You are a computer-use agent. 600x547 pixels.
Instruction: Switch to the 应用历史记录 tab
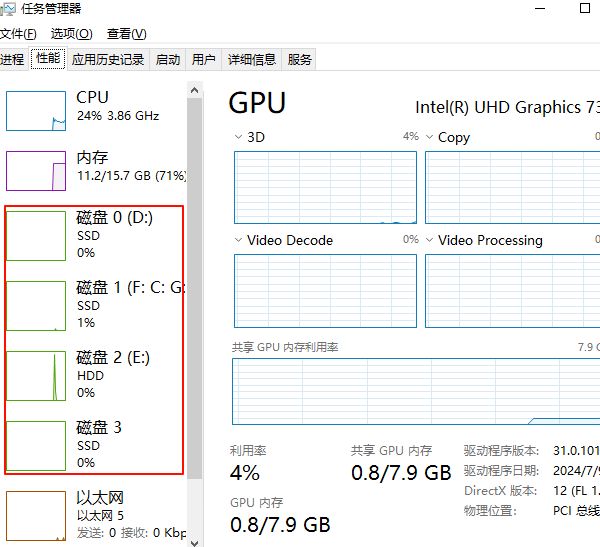(x=108, y=59)
